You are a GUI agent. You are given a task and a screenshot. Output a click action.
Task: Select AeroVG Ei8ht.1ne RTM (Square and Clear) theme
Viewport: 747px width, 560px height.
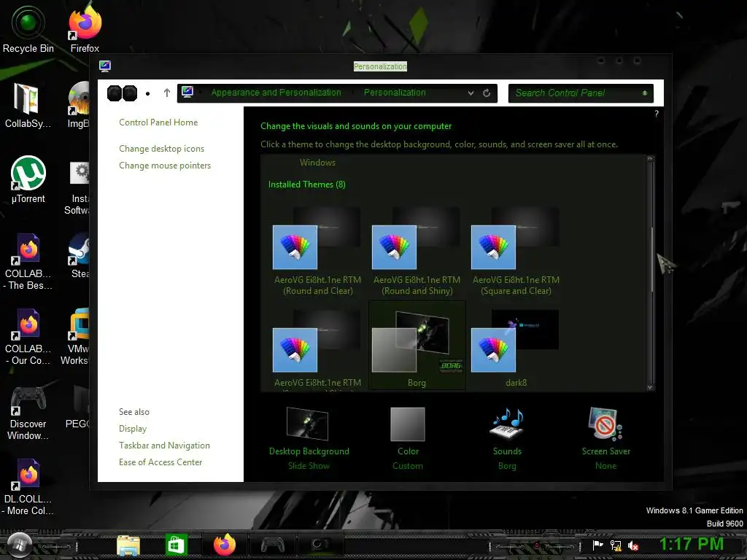pos(516,252)
